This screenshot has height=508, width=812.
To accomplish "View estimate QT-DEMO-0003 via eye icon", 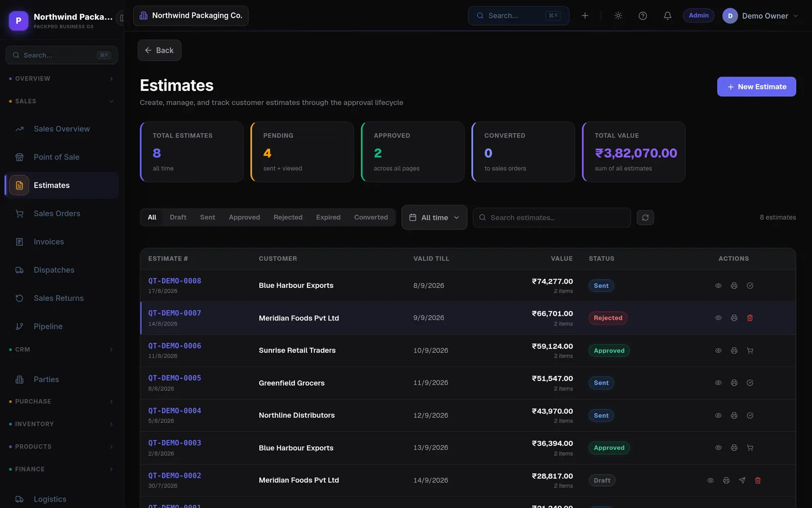I will pyautogui.click(x=718, y=448).
